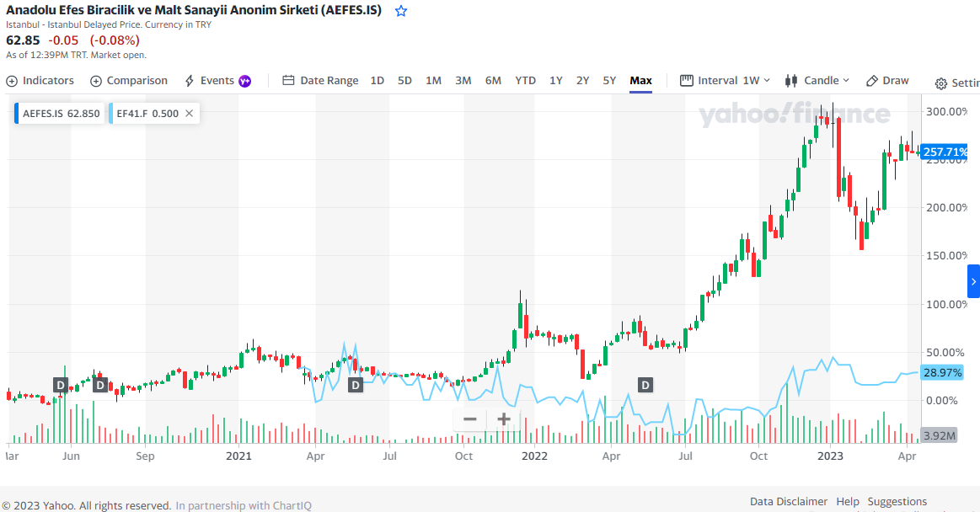Screen dimensions: 980x512
Task: Select the 1D range
Action: [x=377, y=81]
